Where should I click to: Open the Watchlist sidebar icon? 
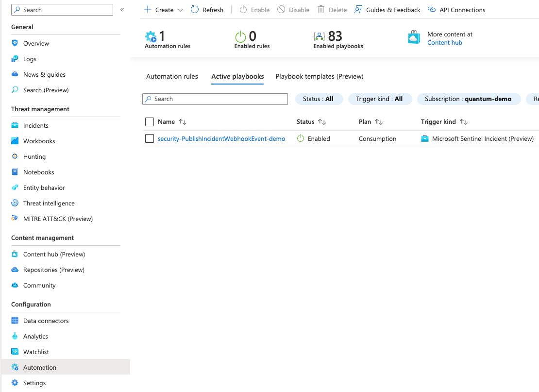[x=15, y=352]
